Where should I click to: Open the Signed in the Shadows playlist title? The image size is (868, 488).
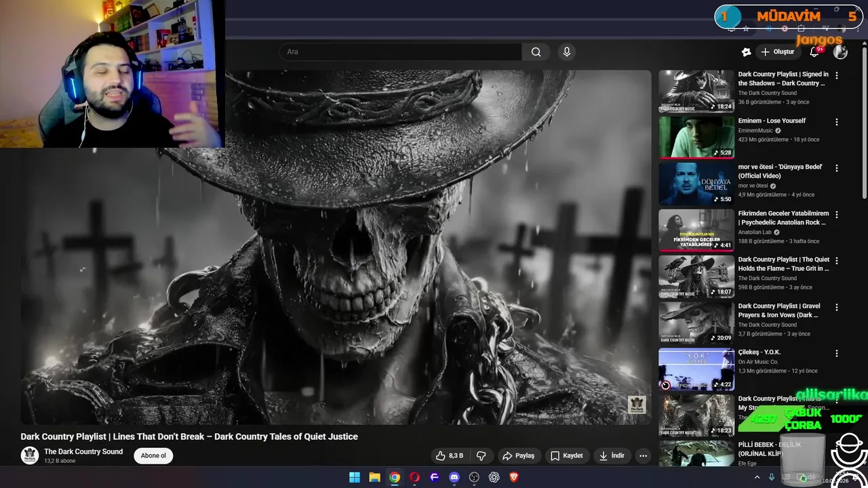(x=783, y=79)
